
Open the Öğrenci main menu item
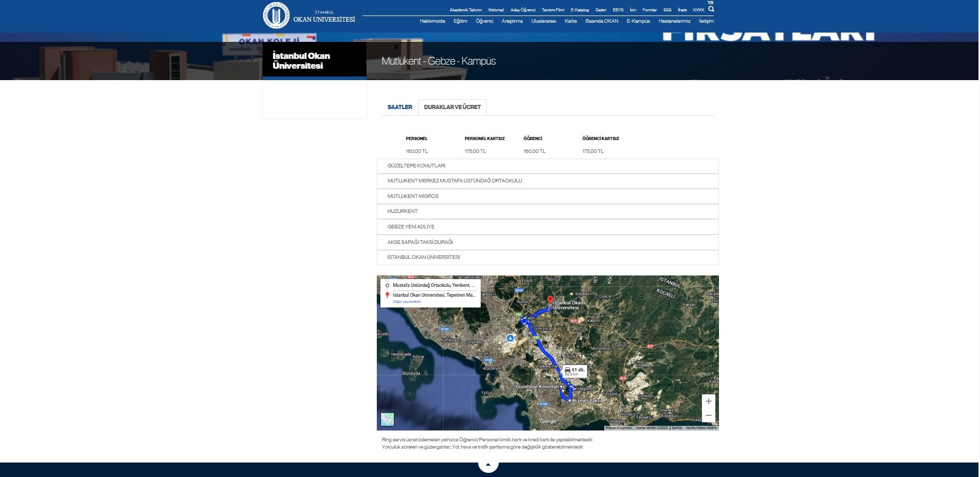tap(484, 21)
